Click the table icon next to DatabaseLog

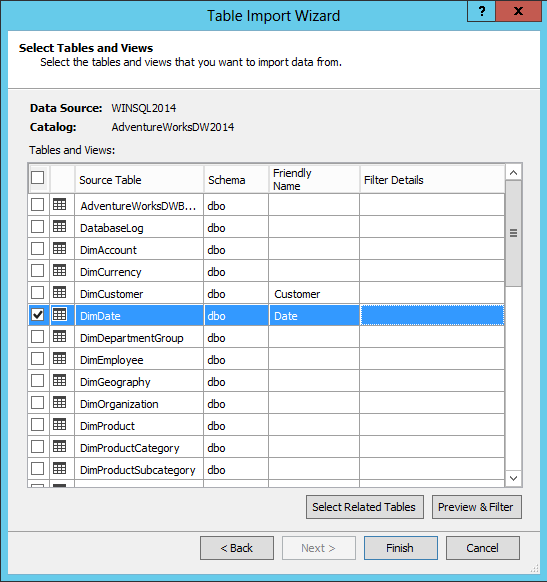click(59, 226)
